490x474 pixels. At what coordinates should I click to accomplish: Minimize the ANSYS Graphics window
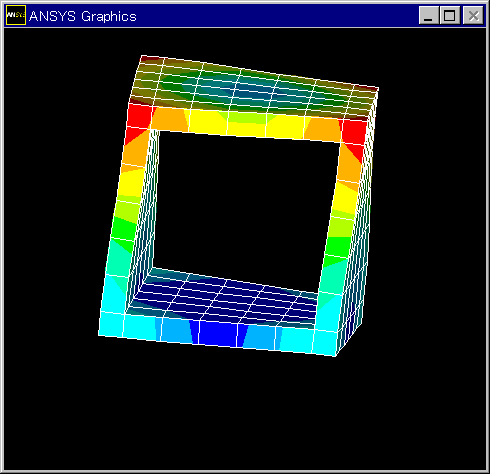point(428,15)
